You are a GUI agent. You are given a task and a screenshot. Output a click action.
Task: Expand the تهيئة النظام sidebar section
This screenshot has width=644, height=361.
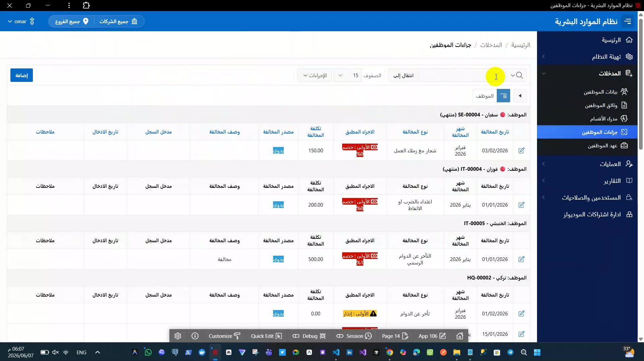tap(587, 57)
